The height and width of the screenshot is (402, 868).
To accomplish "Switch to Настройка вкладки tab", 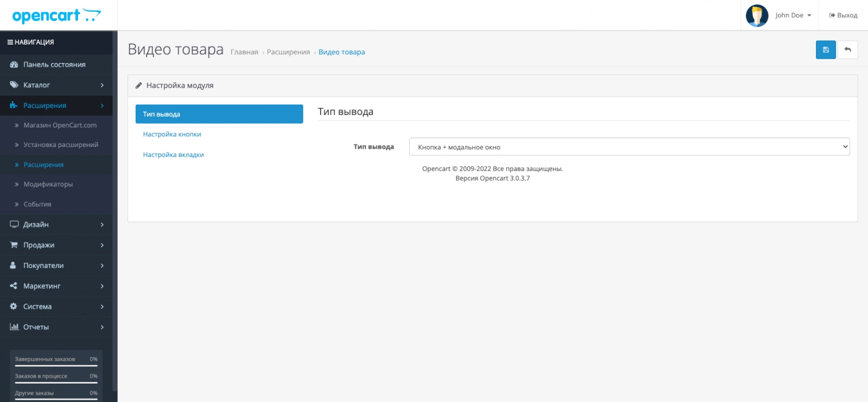I will (173, 155).
